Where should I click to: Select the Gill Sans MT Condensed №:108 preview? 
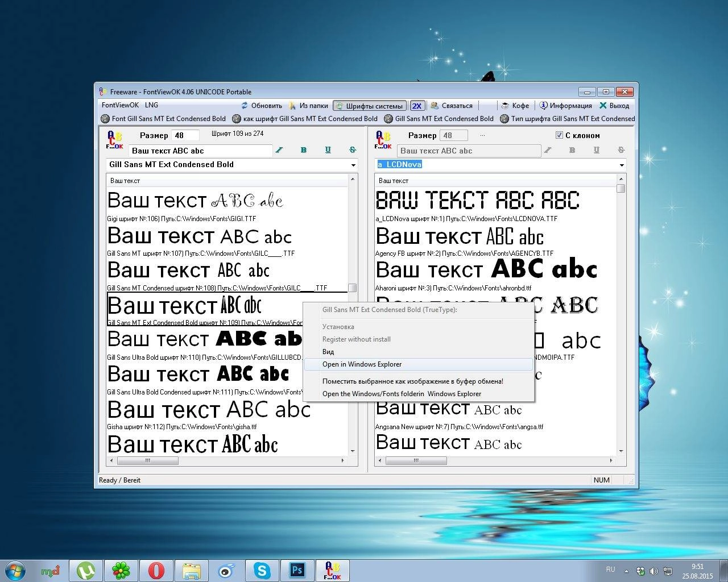coord(227,275)
